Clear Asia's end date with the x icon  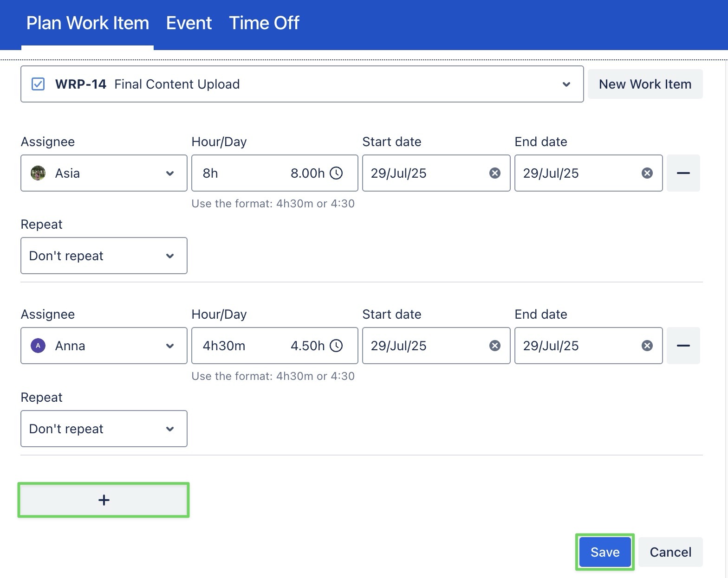pyautogui.click(x=647, y=173)
